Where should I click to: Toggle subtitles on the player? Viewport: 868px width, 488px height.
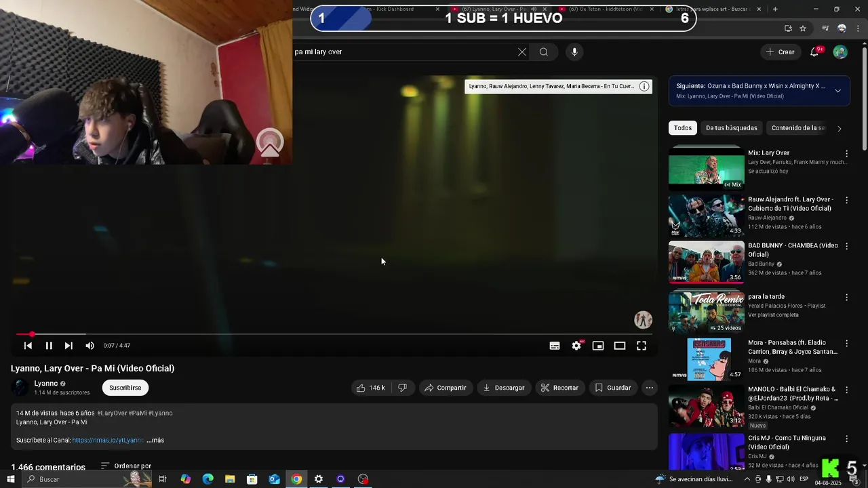[x=555, y=346]
